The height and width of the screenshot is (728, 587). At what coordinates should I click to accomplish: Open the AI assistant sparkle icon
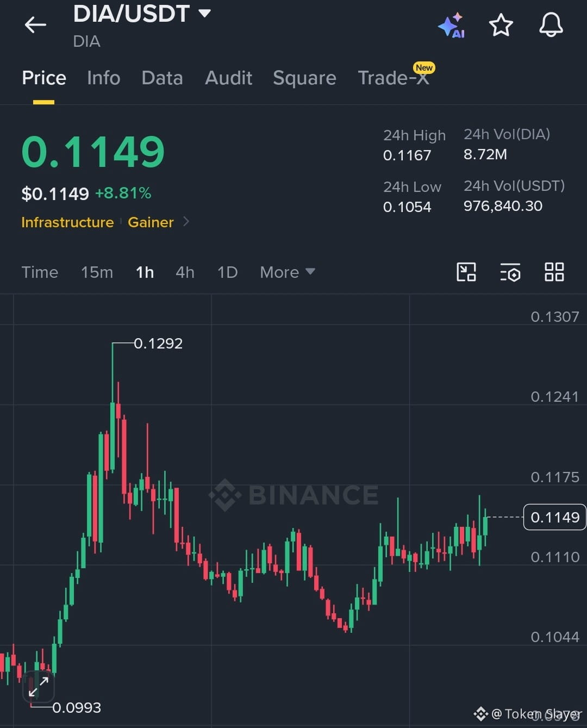pyautogui.click(x=451, y=25)
